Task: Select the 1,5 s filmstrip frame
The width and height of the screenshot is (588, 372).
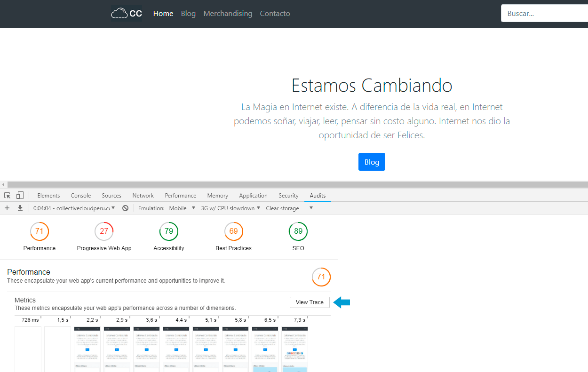Action: click(x=57, y=349)
